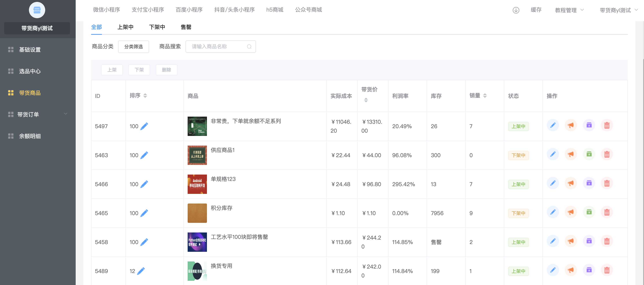Switch to 下架中 tab
This screenshot has height=285, width=644.
point(157,27)
